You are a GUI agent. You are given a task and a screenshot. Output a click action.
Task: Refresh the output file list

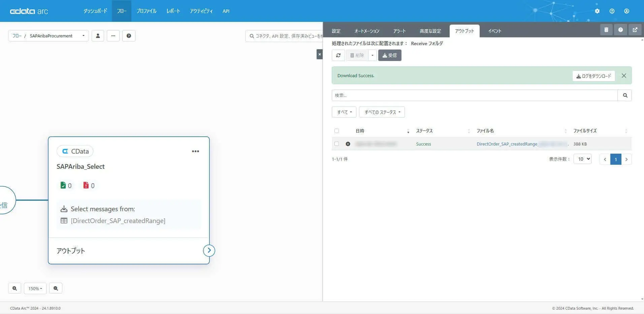338,55
